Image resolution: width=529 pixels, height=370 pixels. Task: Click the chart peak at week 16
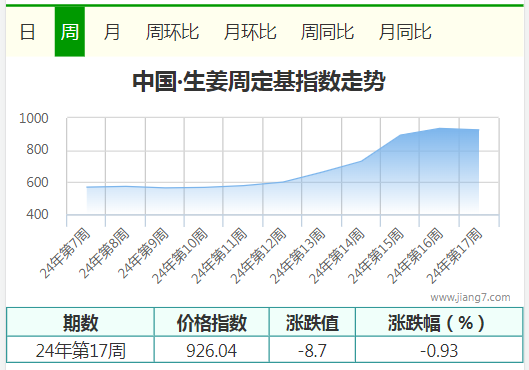(x=439, y=128)
